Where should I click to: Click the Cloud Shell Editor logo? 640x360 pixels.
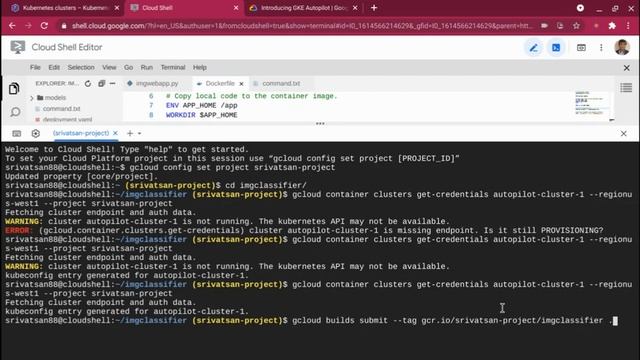point(18,47)
